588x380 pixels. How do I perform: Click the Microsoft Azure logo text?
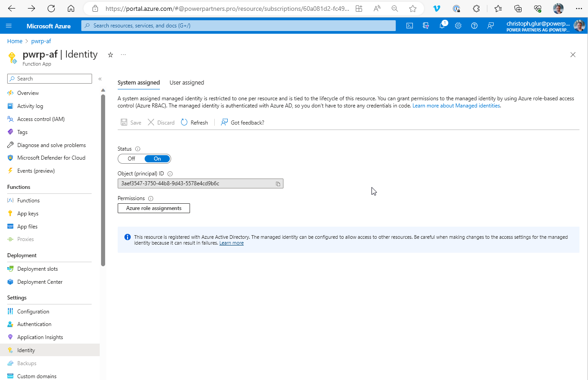(x=49, y=26)
